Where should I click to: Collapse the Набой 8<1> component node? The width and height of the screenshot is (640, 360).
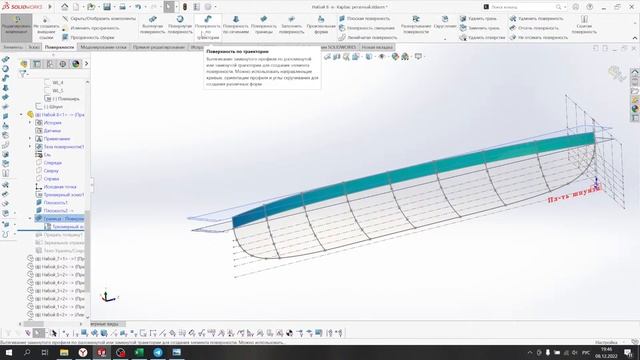21,115
